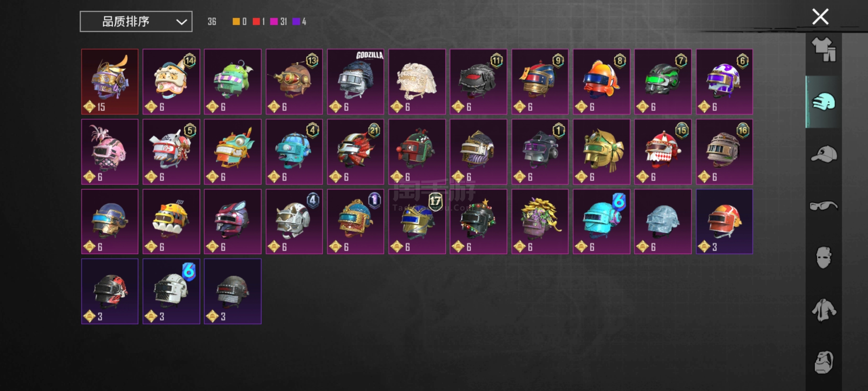Select the helmet category icon
Screen dimensions: 868x391
824,102
